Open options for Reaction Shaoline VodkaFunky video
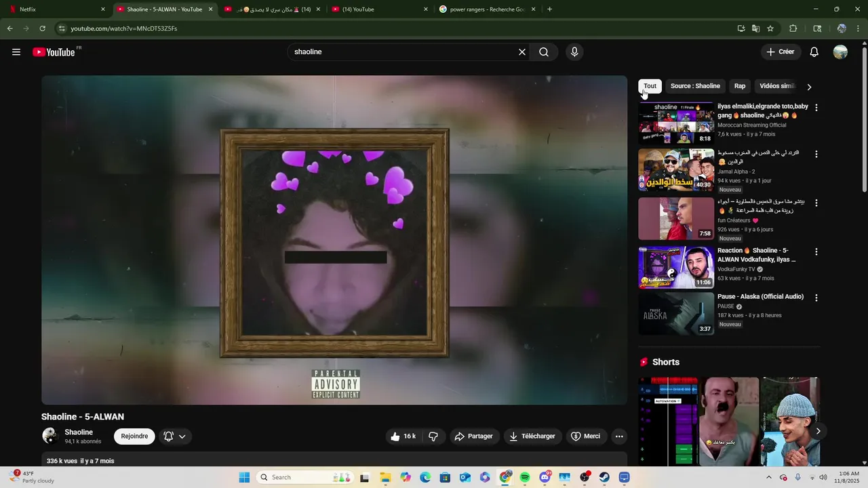 tap(816, 251)
